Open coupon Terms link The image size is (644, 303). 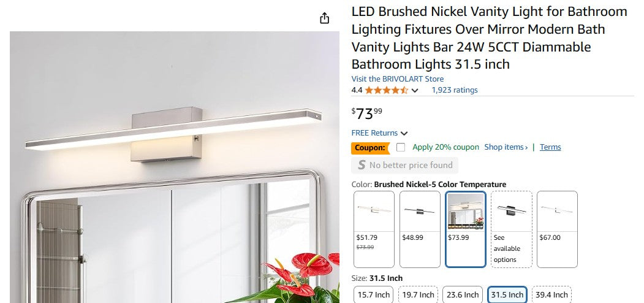[x=550, y=147]
